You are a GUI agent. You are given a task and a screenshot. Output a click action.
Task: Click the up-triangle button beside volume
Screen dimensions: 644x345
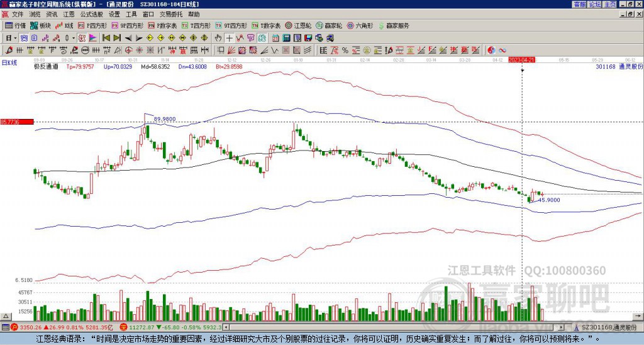(6, 316)
